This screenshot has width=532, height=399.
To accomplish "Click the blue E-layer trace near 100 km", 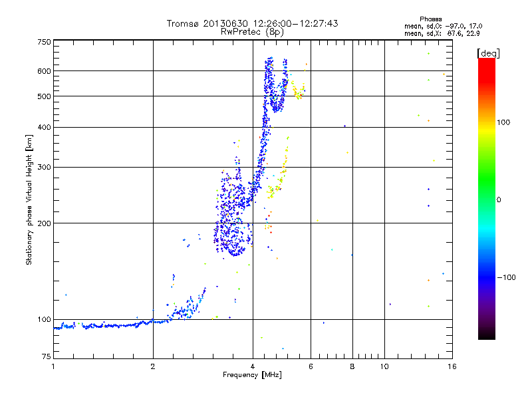I will (115, 326).
